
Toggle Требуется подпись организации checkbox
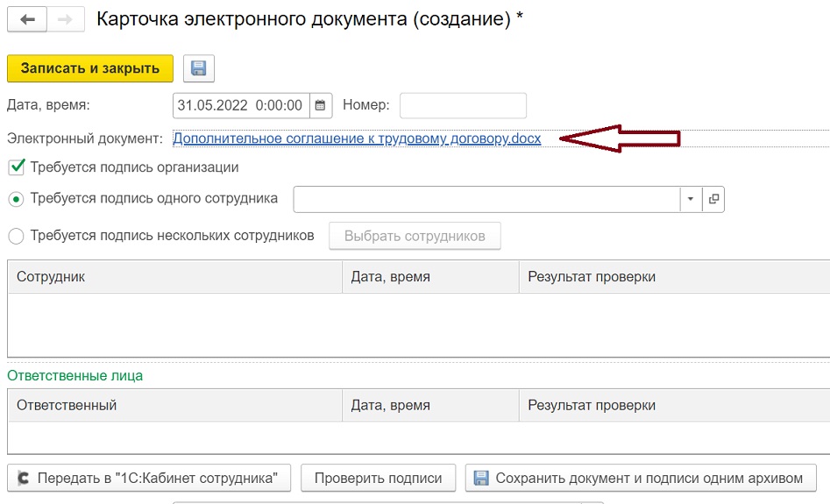tap(16, 167)
